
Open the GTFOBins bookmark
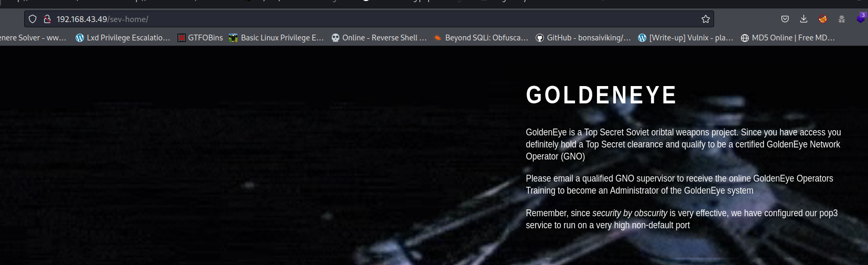(200, 38)
